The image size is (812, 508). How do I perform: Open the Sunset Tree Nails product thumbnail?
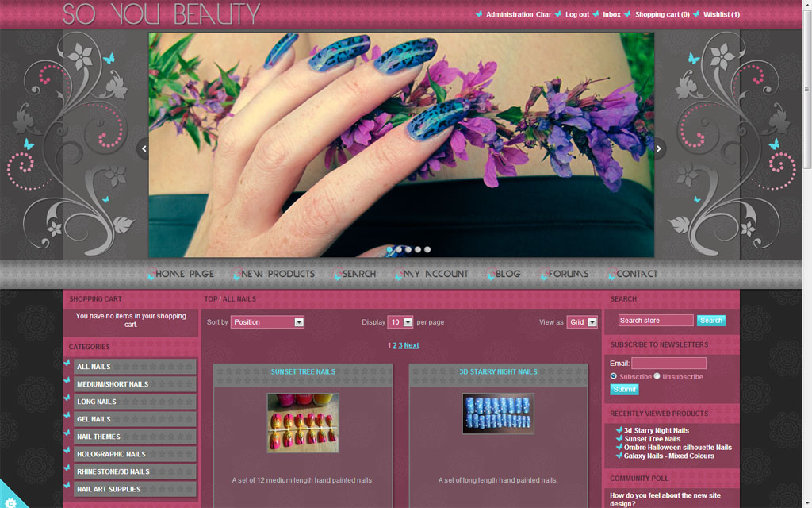tap(303, 422)
